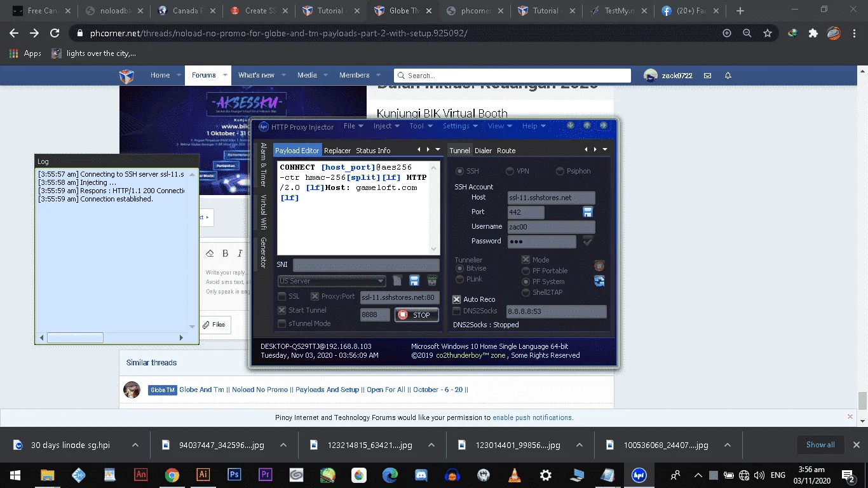
Task: Click the forum Search box
Action: 512,76
